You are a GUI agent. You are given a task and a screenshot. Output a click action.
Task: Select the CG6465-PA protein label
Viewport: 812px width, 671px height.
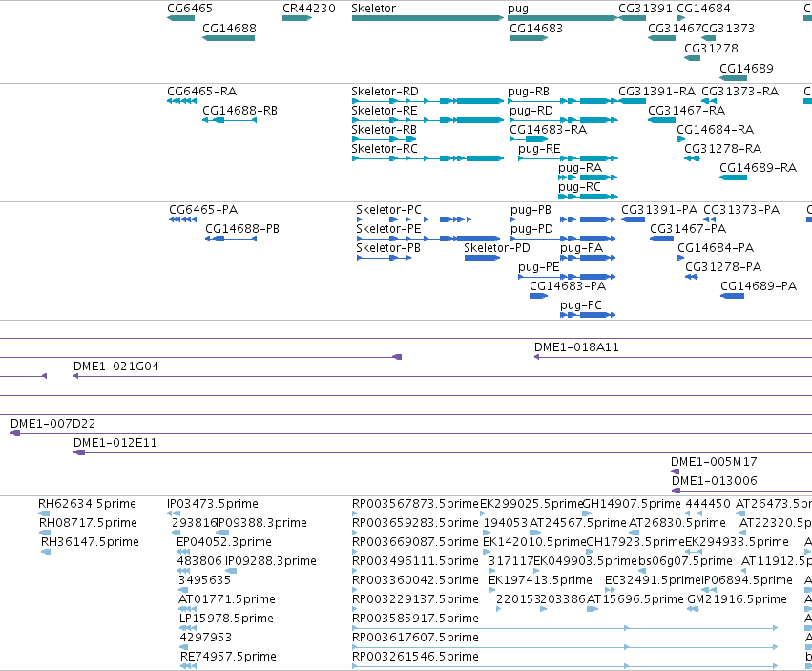coord(203,210)
